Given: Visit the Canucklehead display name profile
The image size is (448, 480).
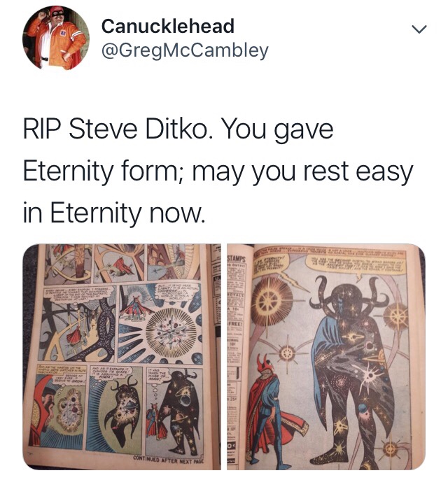Looking at the screenshot, I should pyautogui.click(x=168, y=27).
